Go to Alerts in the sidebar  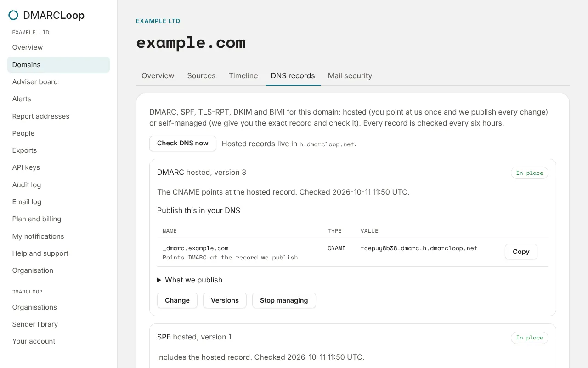[58, 99]
